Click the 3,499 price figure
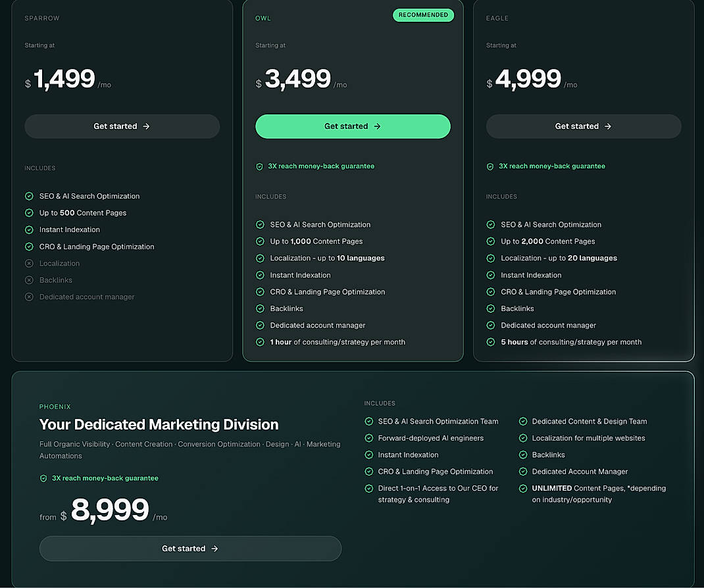The height and width of the screenshot is (588, 704). click(297, 78)
